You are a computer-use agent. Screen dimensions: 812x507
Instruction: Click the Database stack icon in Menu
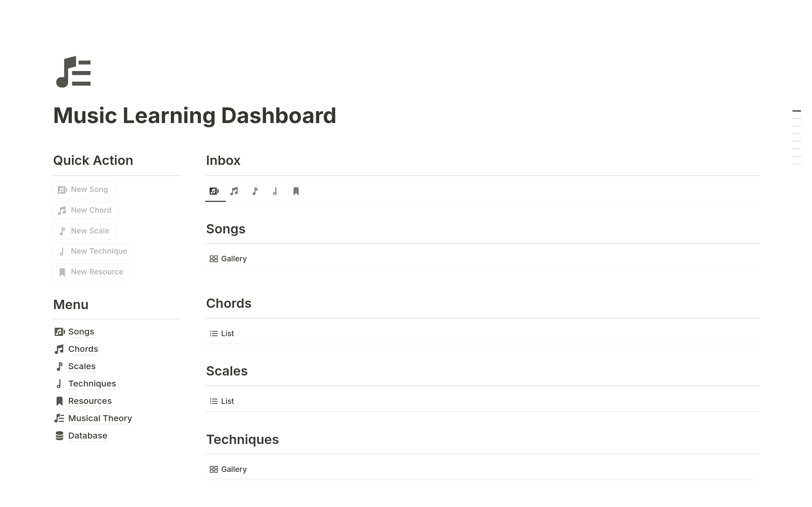[x=60, y=436]
